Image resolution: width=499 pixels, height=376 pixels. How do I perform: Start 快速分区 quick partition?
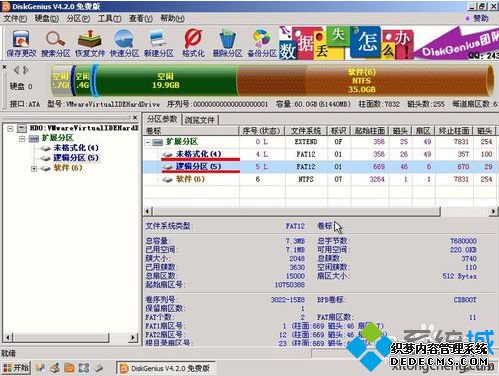tap(124, 43)
